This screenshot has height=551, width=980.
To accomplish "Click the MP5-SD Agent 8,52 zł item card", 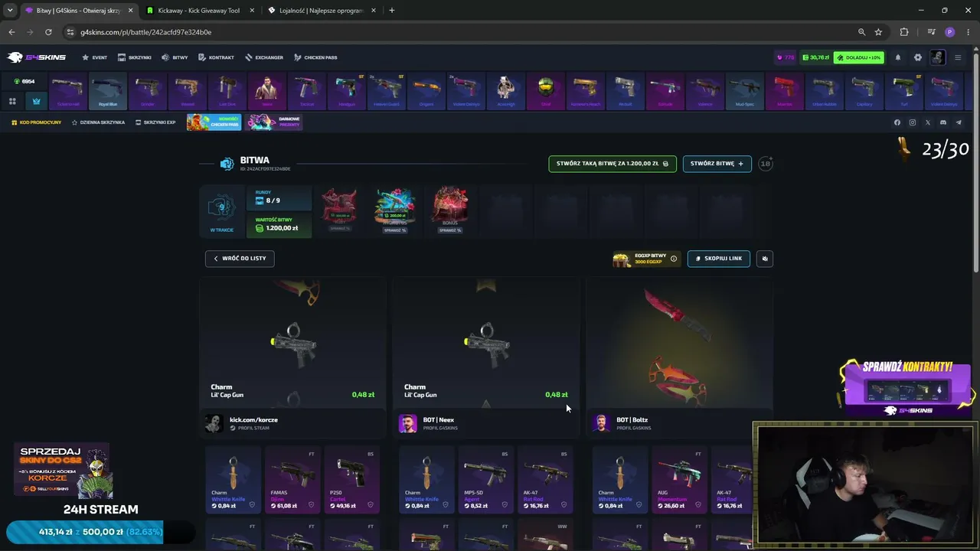I will (x=485, y=480).
